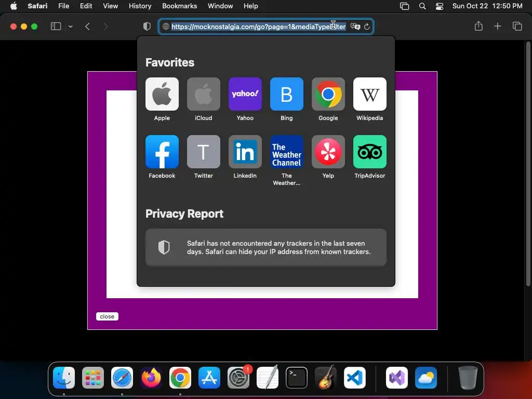Screen dimensions: 532x399
Task: Open GarageBand from the Dock
Action: tap(326, 378)
